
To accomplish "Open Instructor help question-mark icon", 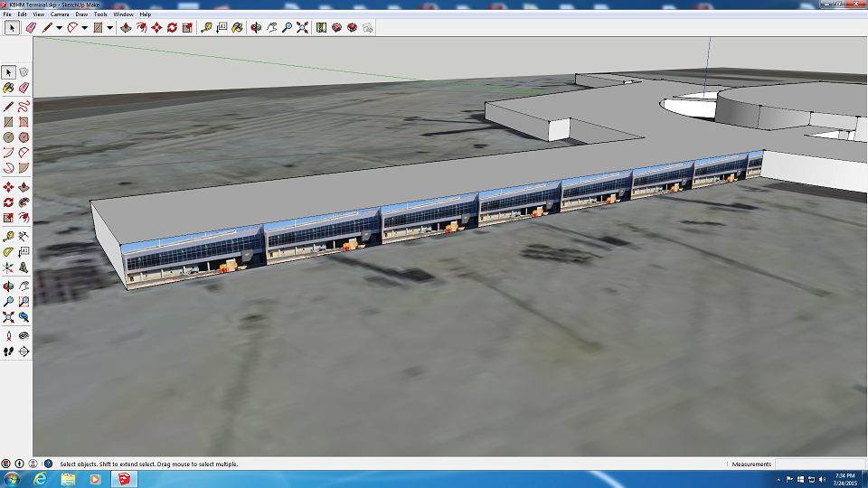I will pos(48,464).
